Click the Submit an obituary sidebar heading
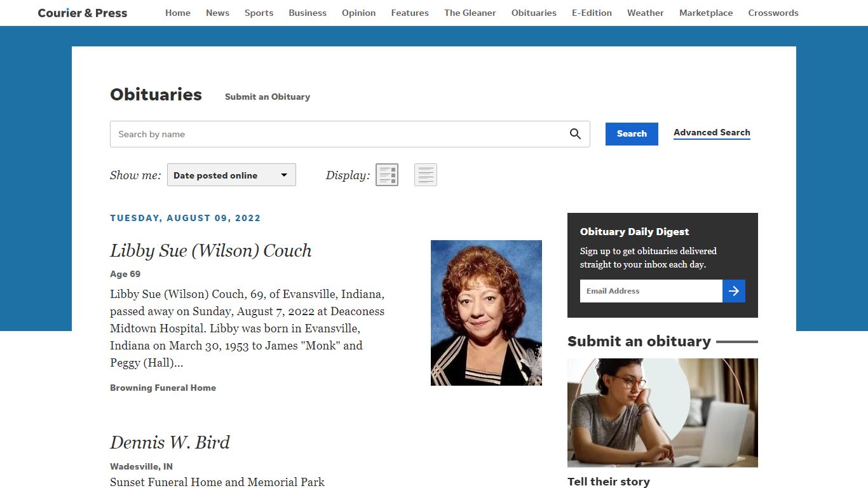 639,341
